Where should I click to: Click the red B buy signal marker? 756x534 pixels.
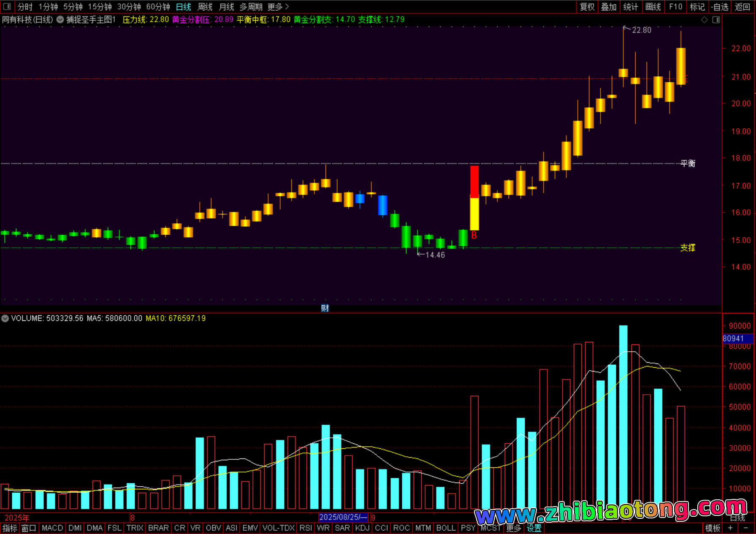pyautogui.click(x=474, y=236)
